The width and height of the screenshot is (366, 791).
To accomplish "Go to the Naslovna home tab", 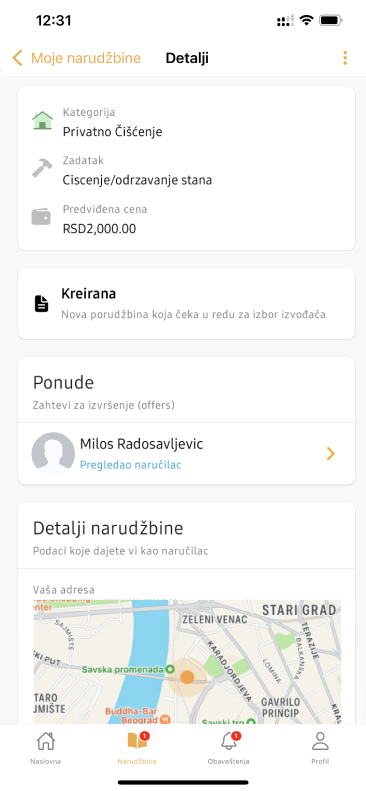I will (45, 747).
